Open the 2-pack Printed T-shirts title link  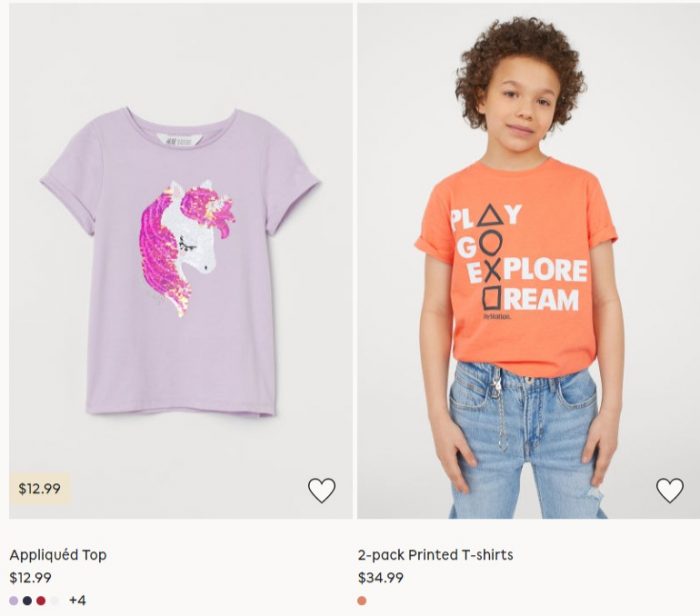tap(435, 554)
